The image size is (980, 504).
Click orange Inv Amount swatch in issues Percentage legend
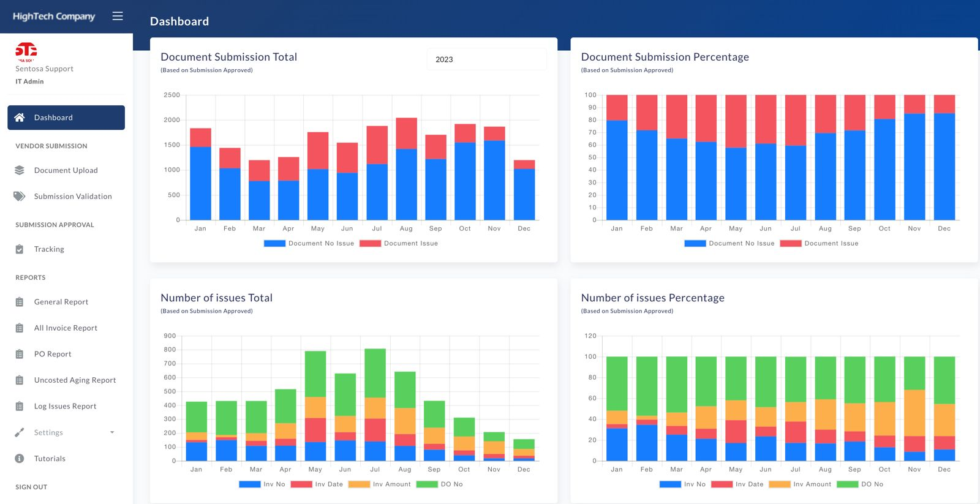[x=779, y=484]
